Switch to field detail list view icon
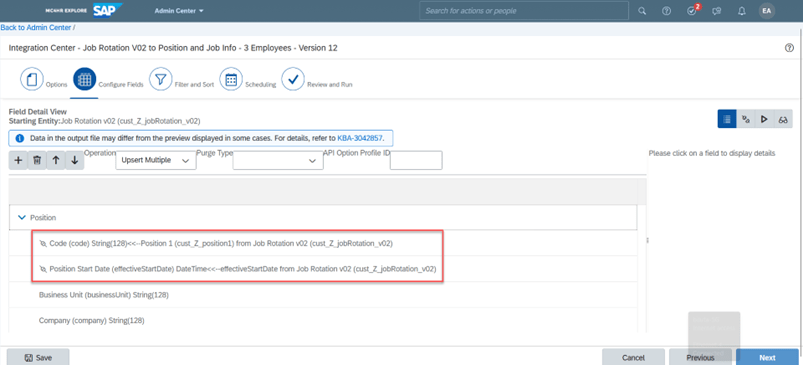The height and width of the screenshot is (365, 803). pyautogui.click(x=727, y=119)
